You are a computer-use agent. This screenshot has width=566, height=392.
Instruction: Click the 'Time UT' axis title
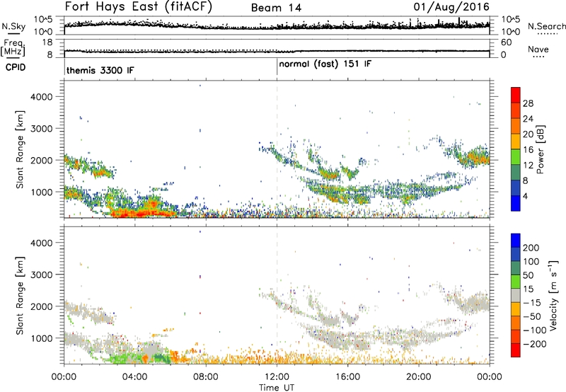pyautogui.click(x=277, y=387)
